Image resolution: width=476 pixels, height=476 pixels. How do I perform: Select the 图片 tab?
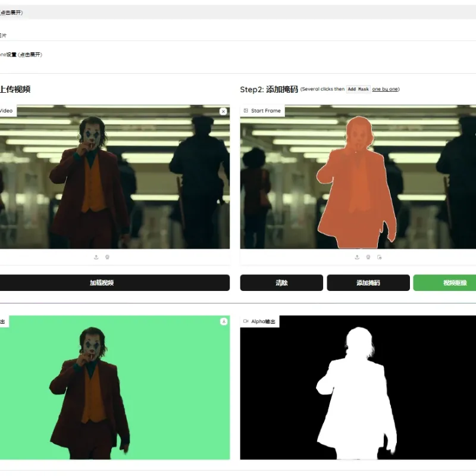coord(3,36)
